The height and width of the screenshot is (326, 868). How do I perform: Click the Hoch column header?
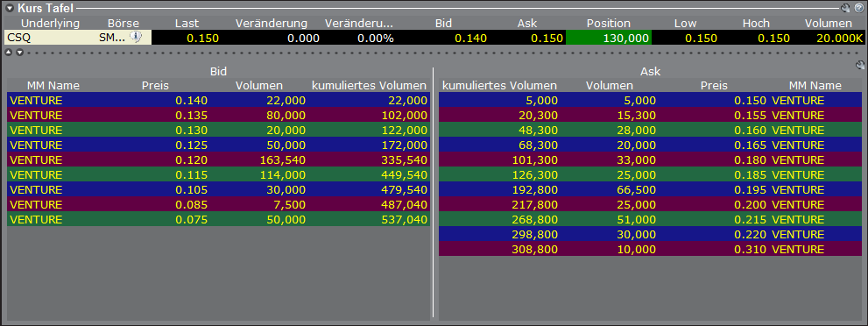click(x=756, y=24)
